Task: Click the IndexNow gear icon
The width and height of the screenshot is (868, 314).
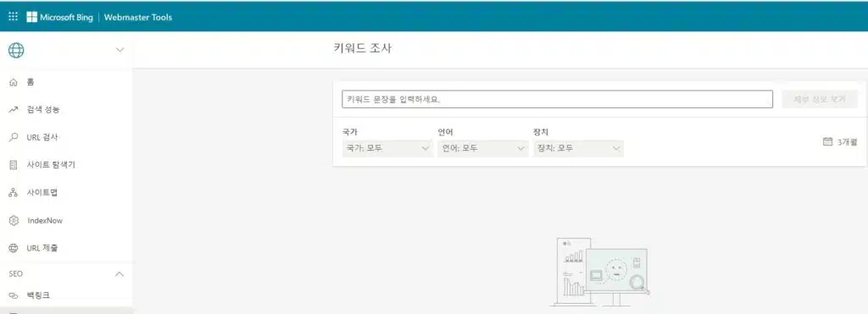Action: pos(14,221)
